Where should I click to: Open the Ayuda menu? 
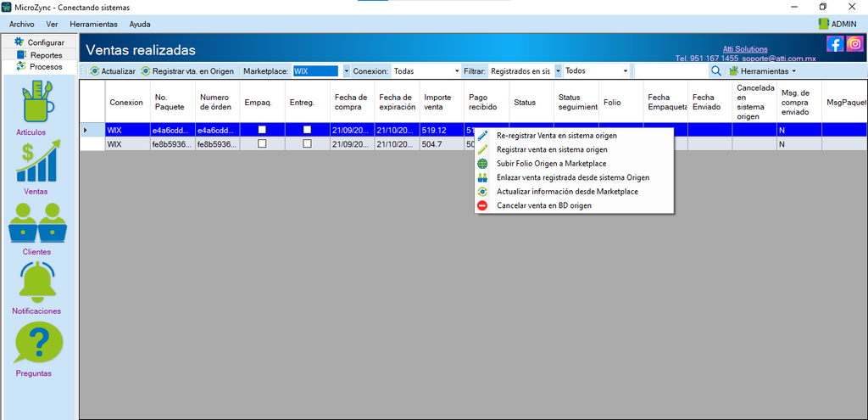(140, 25)
